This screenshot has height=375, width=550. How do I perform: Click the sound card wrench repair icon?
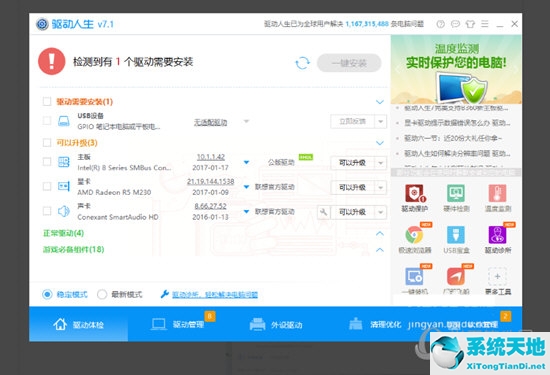323,212
